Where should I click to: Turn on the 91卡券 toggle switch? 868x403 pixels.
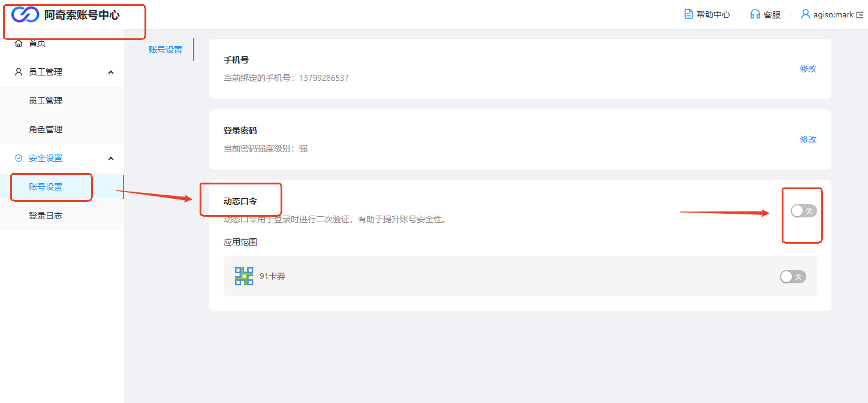pos(792,277)
